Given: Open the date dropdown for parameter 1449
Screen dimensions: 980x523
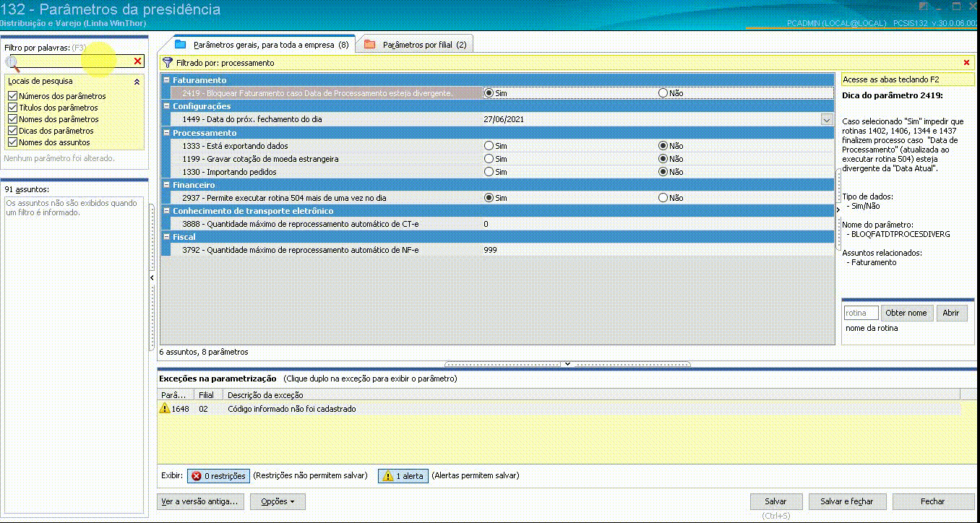Looking at the screenshot, I should coord(827,119).
